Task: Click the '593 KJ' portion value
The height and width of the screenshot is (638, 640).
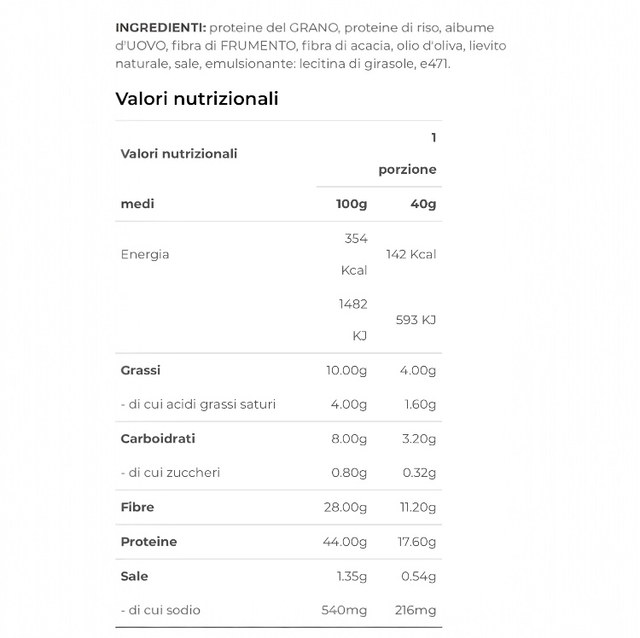Action: [x=416, y=320]
